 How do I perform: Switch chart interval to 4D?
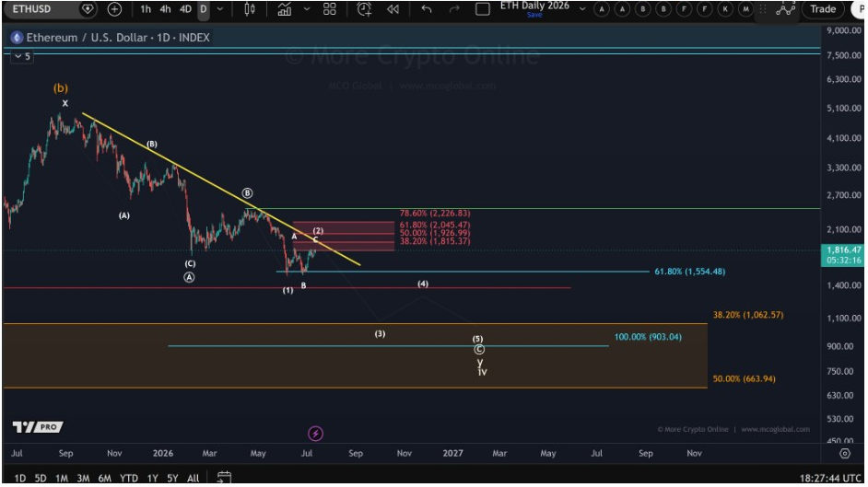point(185,9)
